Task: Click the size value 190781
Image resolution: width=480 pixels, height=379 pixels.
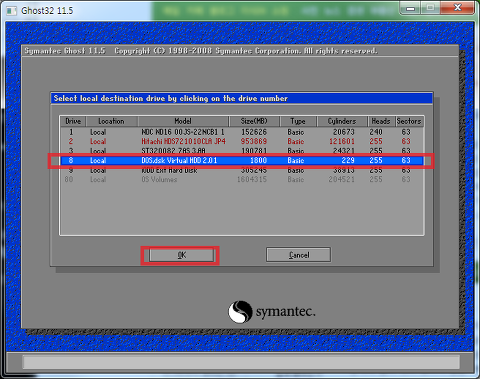Action: click(x=254, y=151)
